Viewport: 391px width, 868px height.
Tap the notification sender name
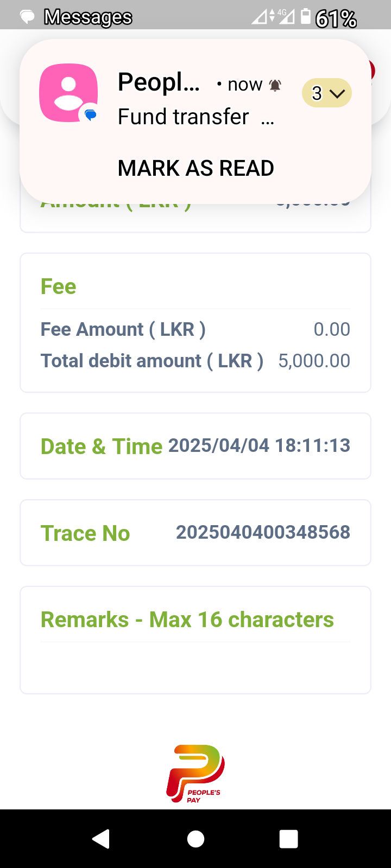(x=159, y=83)
